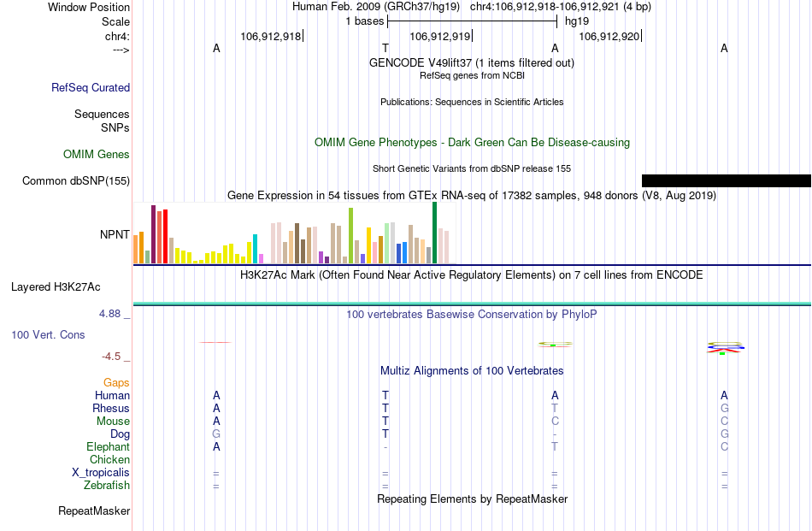Click the Scale label on left
Viewport: 812px width, 531px height.
pyautogui.click(x=115, y=21)
